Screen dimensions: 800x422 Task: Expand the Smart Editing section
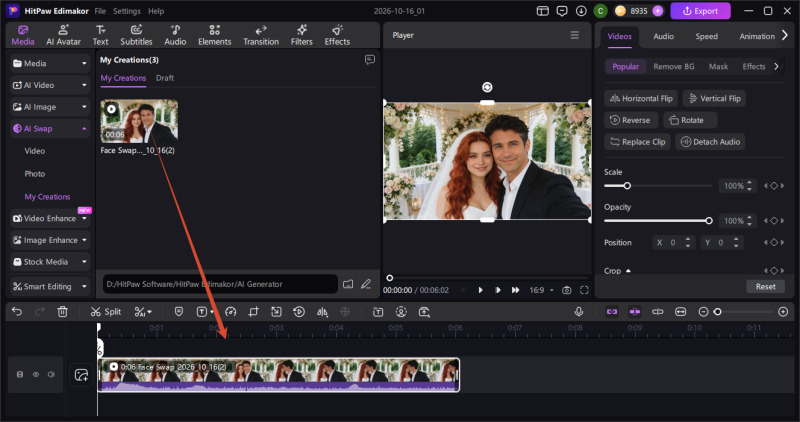[50, 286]
